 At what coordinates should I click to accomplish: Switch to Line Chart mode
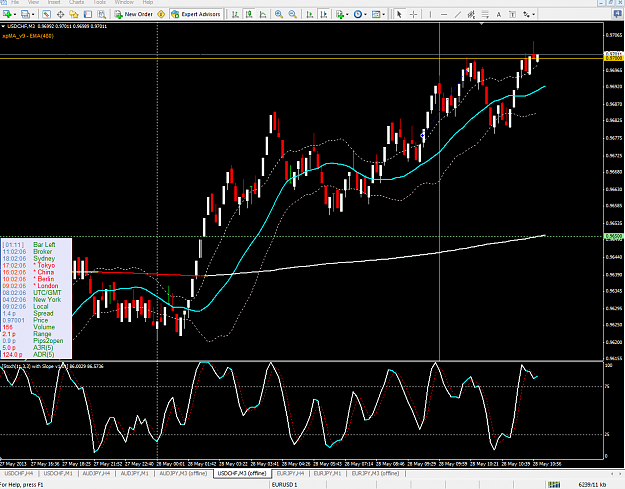[x=263, y=14]
